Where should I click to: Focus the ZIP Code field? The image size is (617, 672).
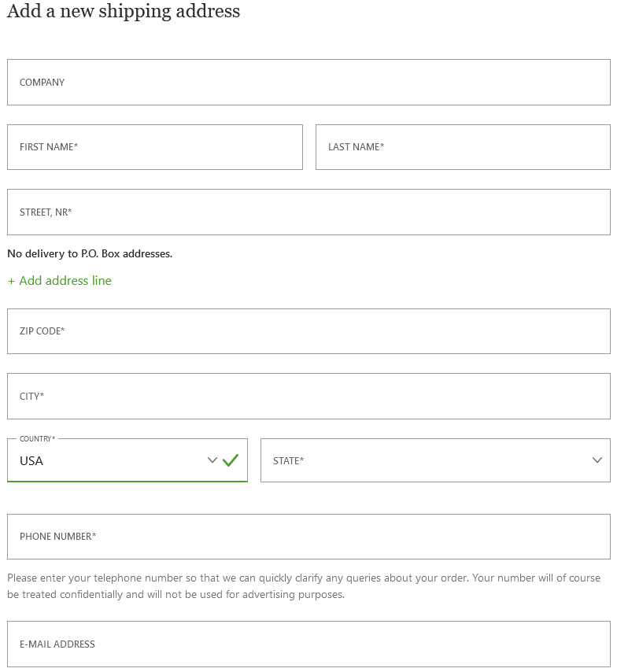308,331
